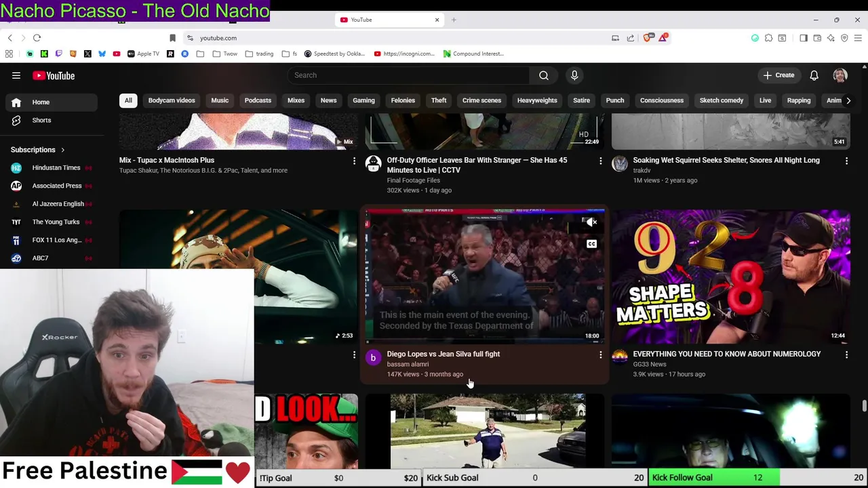Open more options for Diego Lopes fight video
Viewport: 868px width, 488px height.
coord(600,354)
